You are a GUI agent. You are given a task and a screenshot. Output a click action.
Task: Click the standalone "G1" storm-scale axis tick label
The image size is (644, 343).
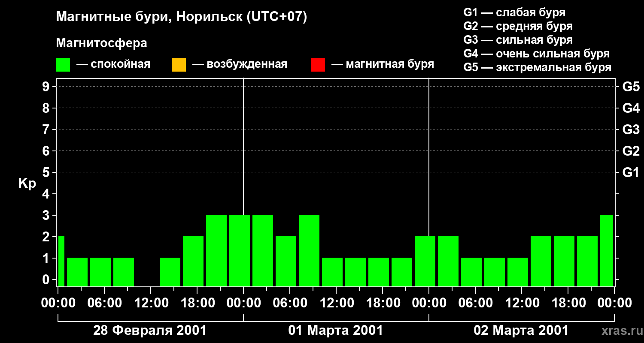point(631,172)
